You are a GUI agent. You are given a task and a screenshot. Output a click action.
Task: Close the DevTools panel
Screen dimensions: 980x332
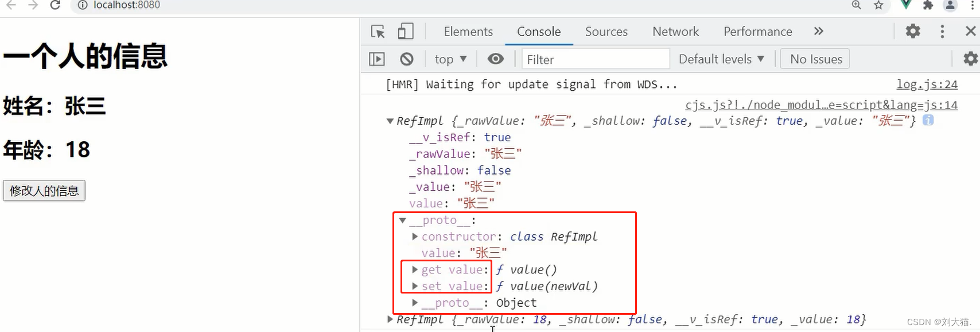click(x=970, y=31)
